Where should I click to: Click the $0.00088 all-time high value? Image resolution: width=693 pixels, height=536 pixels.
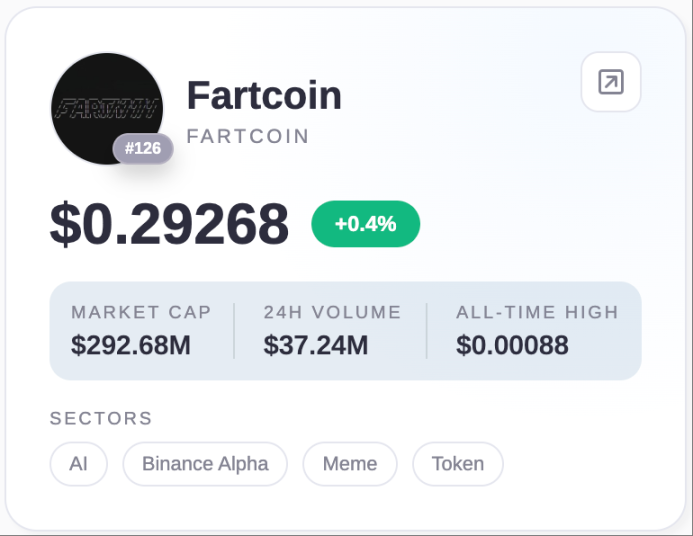point(512,346)
